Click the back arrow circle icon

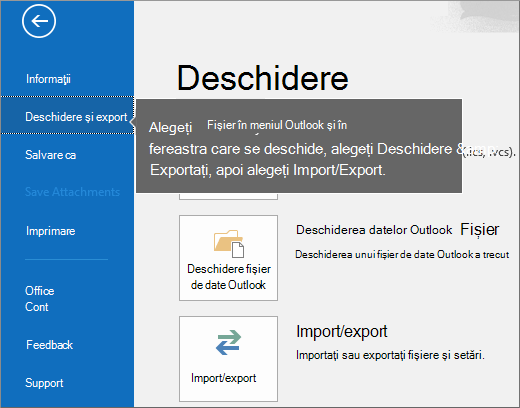point(39,21)
